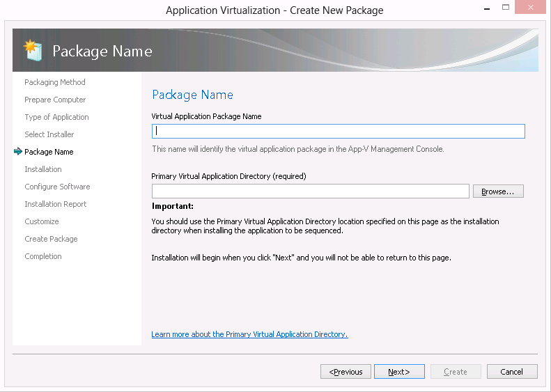Select the Installation Report step
This screenshot has width=551, height=392.
(56, 204)
